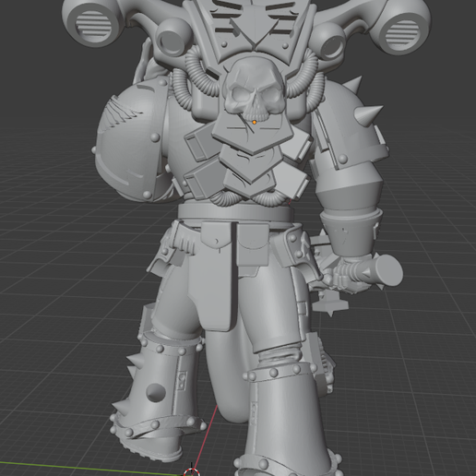Image resolution: width=476 pixels, height=476 pixels.
Task: Click the orange object origin dot
Action: coord(255,123)
